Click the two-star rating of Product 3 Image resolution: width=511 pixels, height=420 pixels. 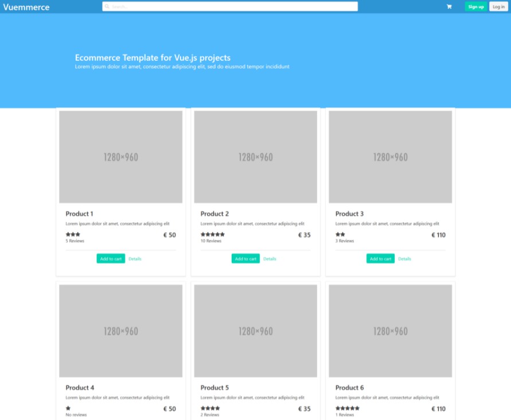pos(340,234)
